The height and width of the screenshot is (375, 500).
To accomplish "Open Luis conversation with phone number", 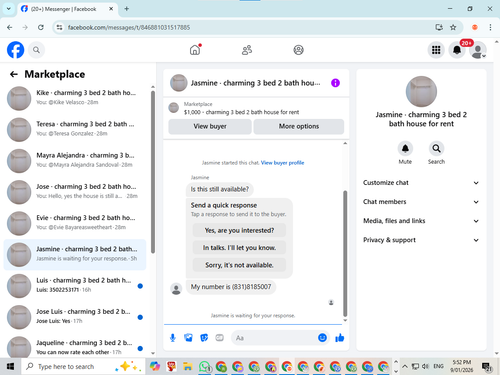I will pos(75,286).
